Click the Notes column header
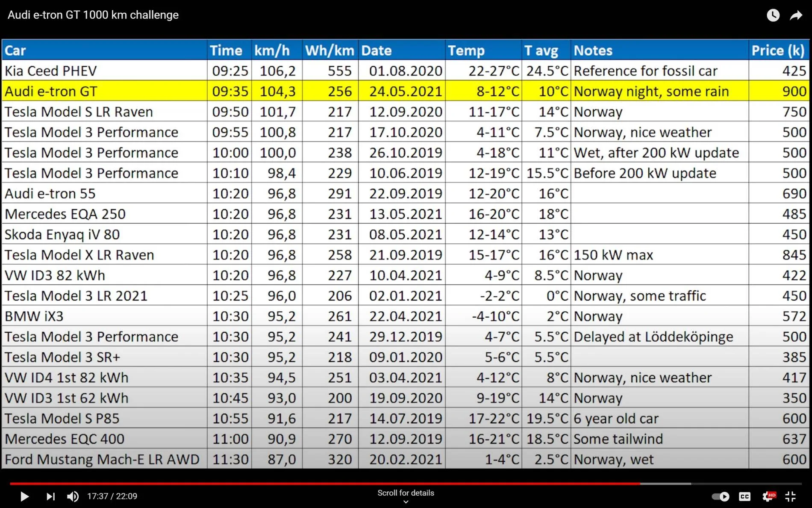Viewport: 812px width, 508px height. (659, 50)
